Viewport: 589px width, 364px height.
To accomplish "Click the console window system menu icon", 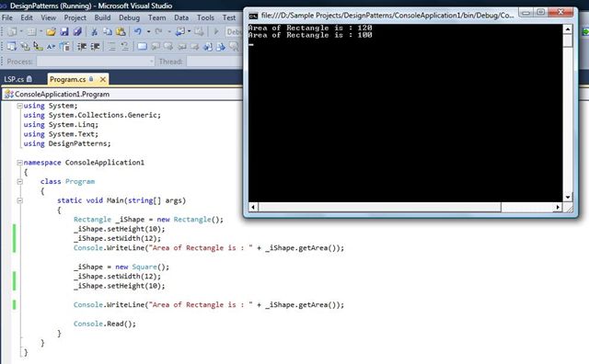I will point(254,16).
